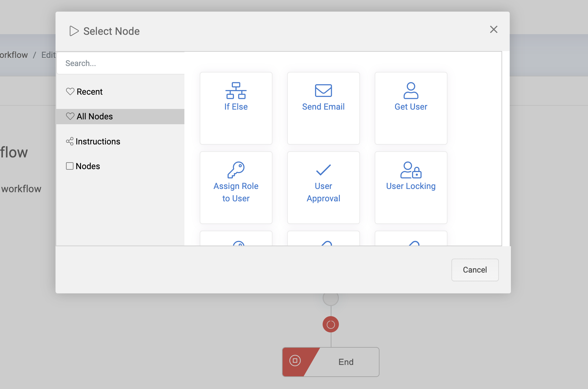Click the red circle connector above End
The image size is (588, 389).
(x=331, y=324)
